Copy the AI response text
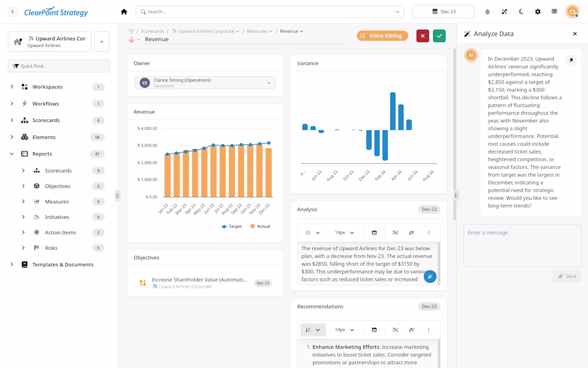Viewport: 588px width, 368px height. (571, 60)
